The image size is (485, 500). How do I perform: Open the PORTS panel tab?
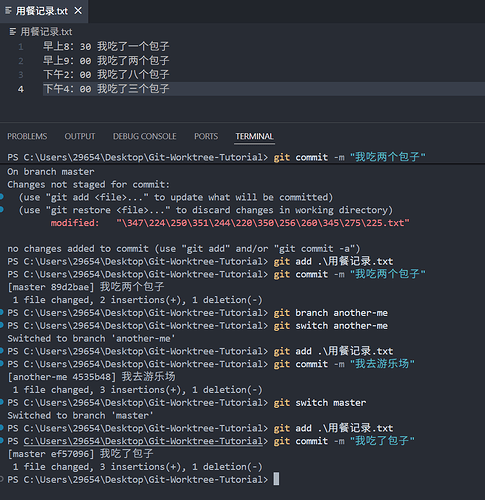(x=206, y=136)
